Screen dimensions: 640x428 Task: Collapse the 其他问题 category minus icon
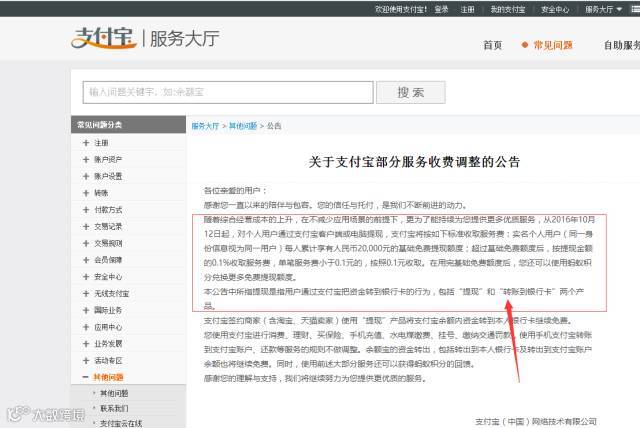(86, 377)
